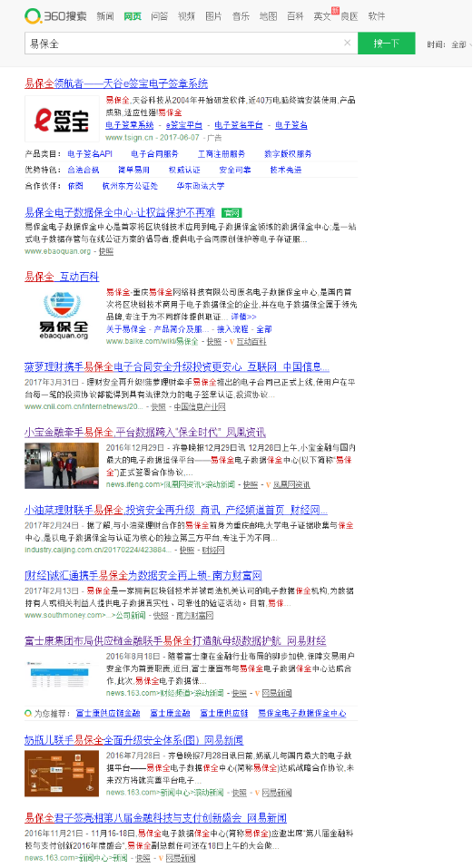Click the 电子签章系统 sublink

(130, 125)
